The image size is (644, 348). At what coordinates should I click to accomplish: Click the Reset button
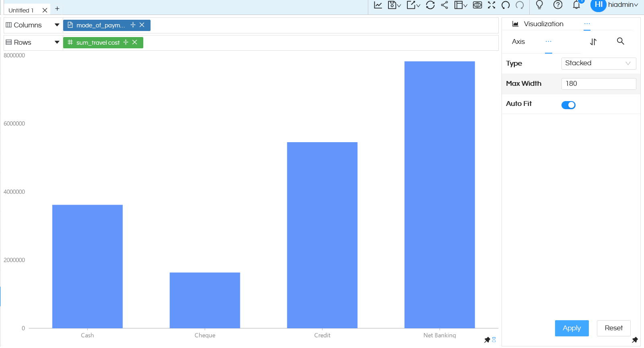tap(613, 328)
